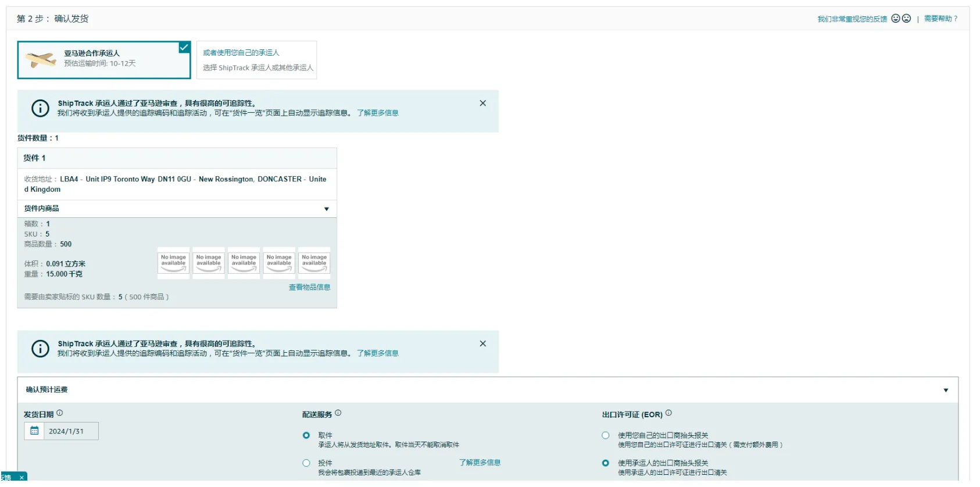Click the sad face feedback icon
Image resolution: width=980 pixels, height=487 pixels.
[906, 19]
